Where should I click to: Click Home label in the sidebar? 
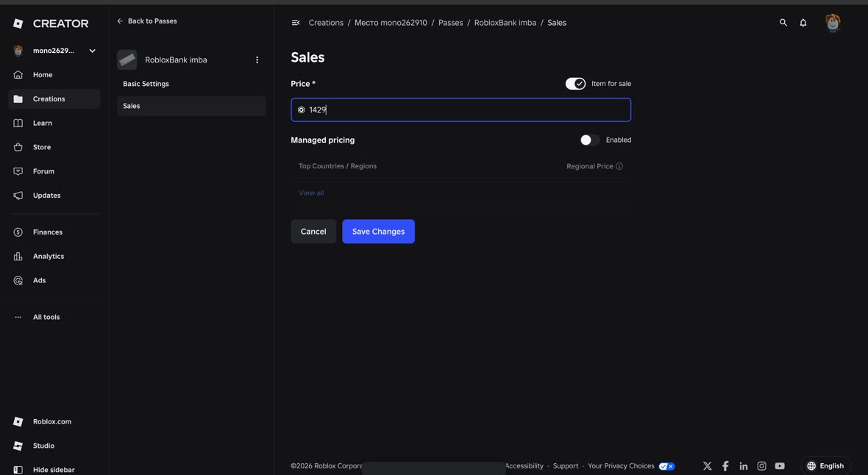pos(43,75)
